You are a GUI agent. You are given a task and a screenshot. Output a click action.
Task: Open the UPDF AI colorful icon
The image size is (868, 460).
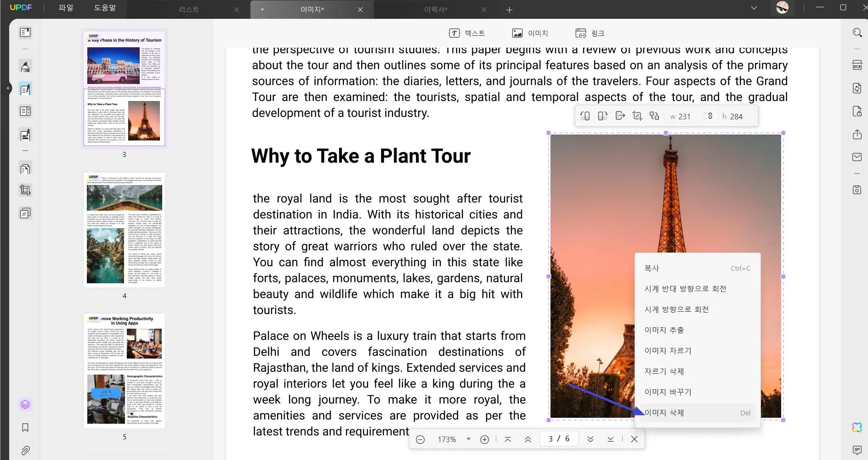(x=857, y=427)
